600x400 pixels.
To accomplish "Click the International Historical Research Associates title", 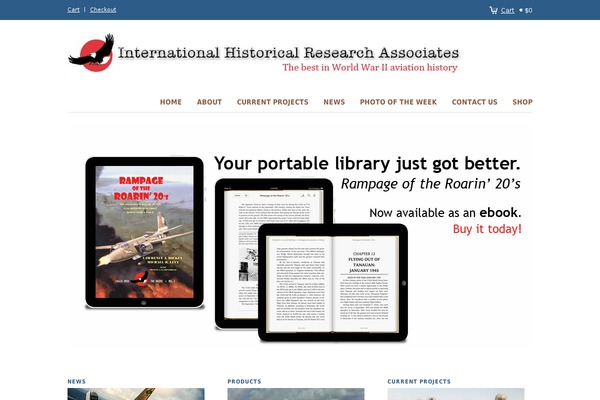I will 289,53.
